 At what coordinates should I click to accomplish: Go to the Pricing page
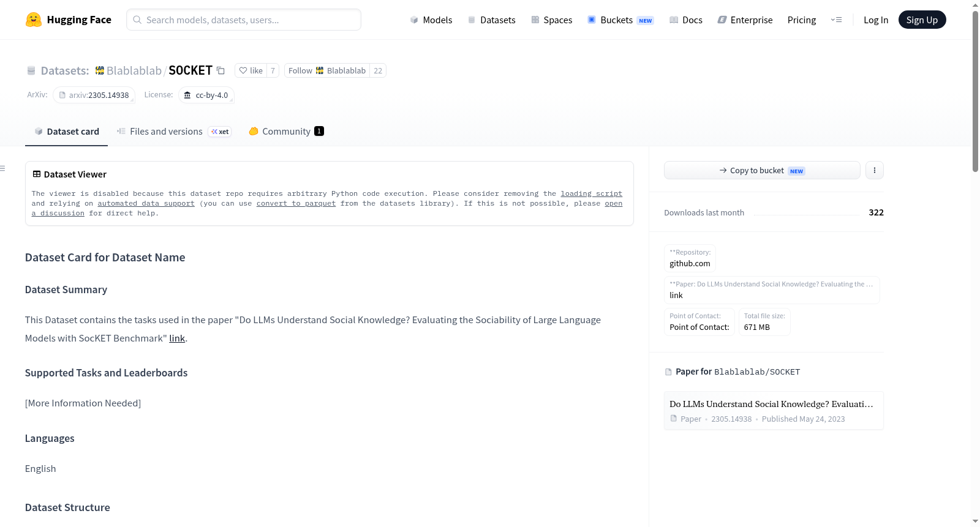802,20
